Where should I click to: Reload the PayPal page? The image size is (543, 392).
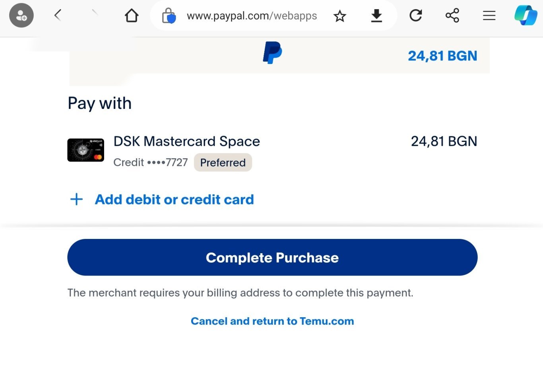pyautogui.click(x=415, y=16)
